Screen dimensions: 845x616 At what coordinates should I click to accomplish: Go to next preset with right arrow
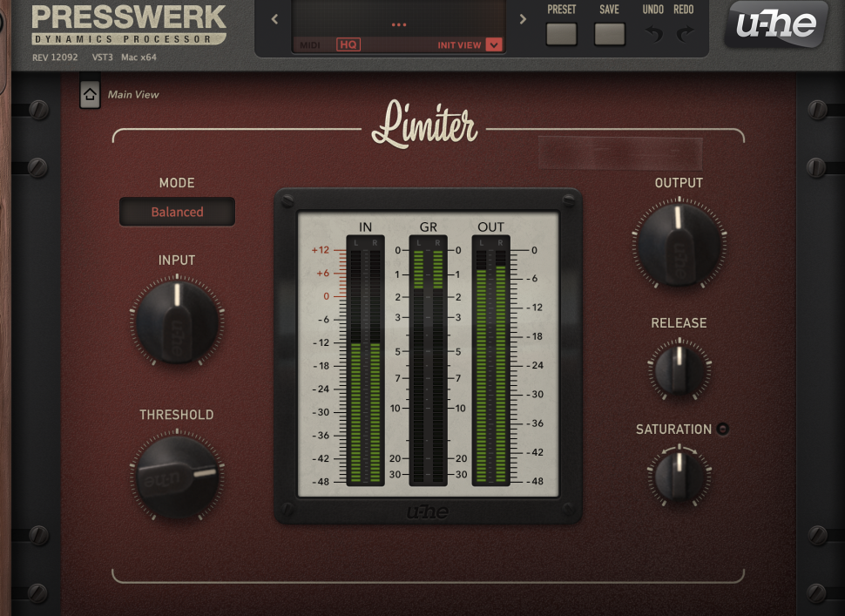(x=522, y=19)
